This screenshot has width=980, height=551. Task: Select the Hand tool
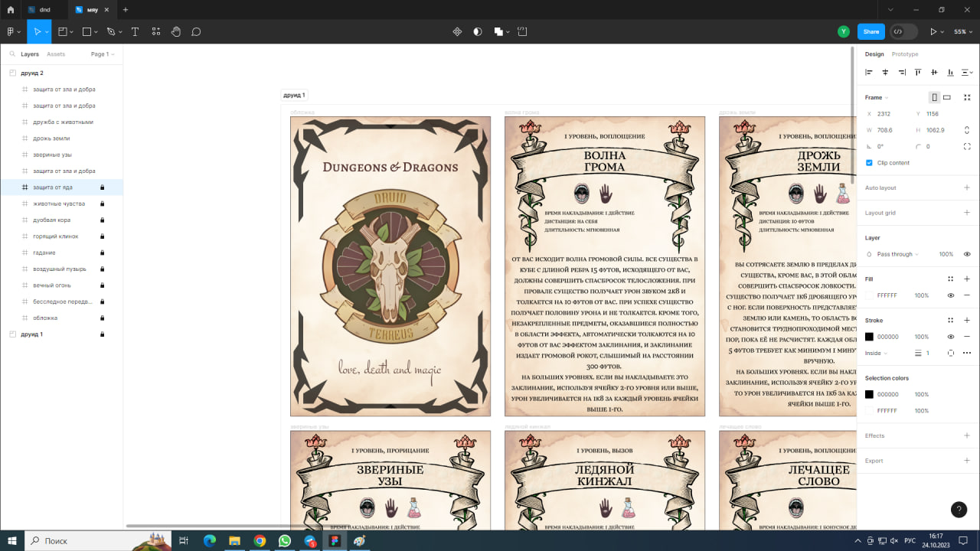176,31
